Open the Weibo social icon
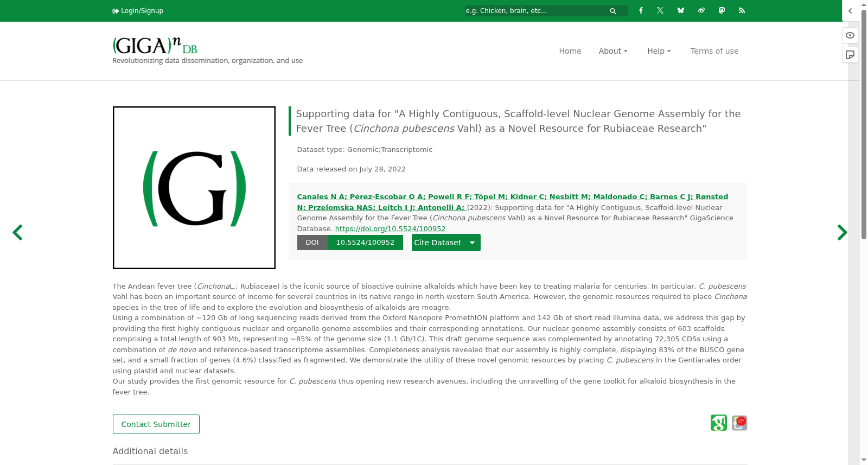868x465 pixels. coord(701,10)
